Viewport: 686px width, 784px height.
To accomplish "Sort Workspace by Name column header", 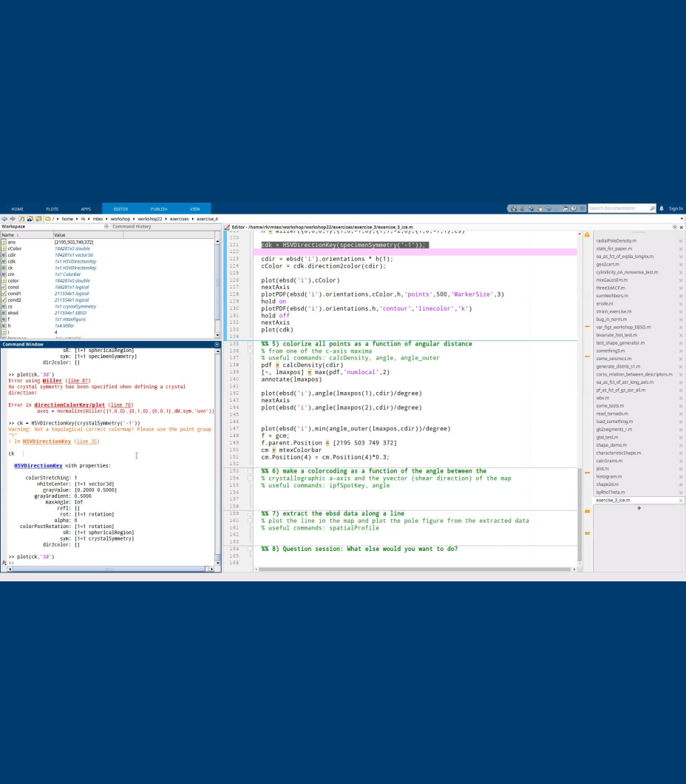I will pos(27,235).
